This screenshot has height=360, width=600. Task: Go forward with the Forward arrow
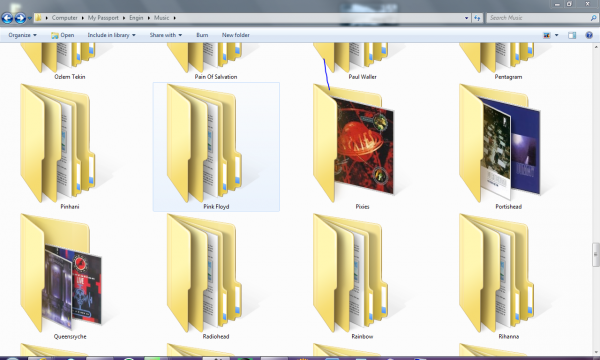click(x=20, y=18)
